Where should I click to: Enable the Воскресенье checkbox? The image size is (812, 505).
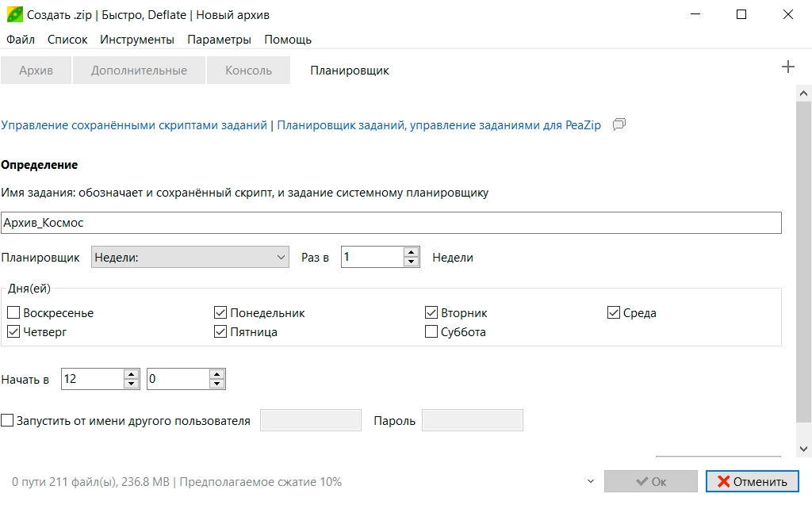(x=13, y=312)
